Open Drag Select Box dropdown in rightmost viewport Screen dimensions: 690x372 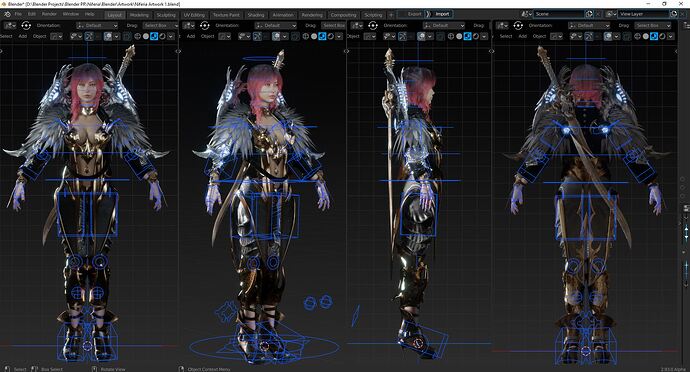[653, 26]
